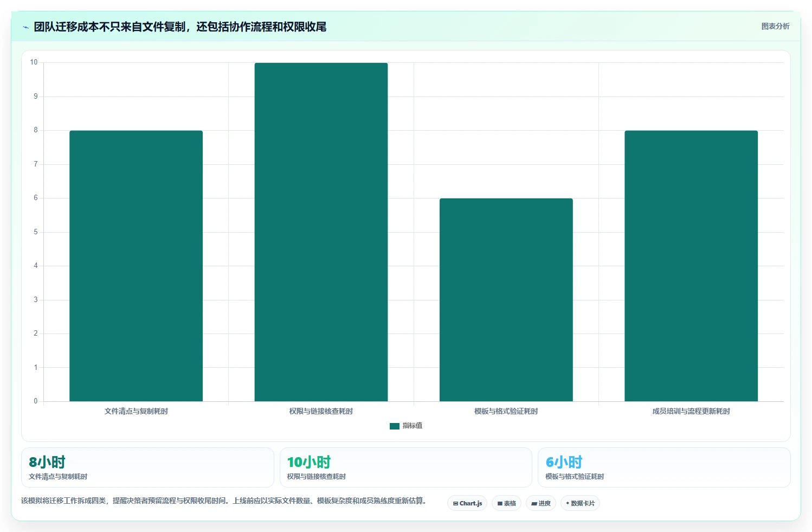812x532 pixels.
Task: Click the 成员培训与流程更新耗时 axis label
Action: coord(691,411)
